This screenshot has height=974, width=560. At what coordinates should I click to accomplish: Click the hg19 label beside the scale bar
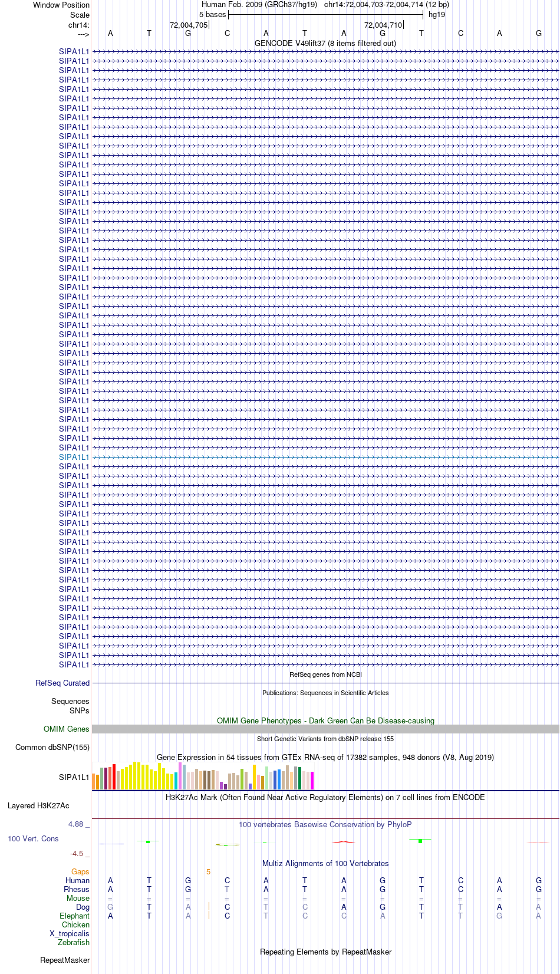click(x=437, y=15)
